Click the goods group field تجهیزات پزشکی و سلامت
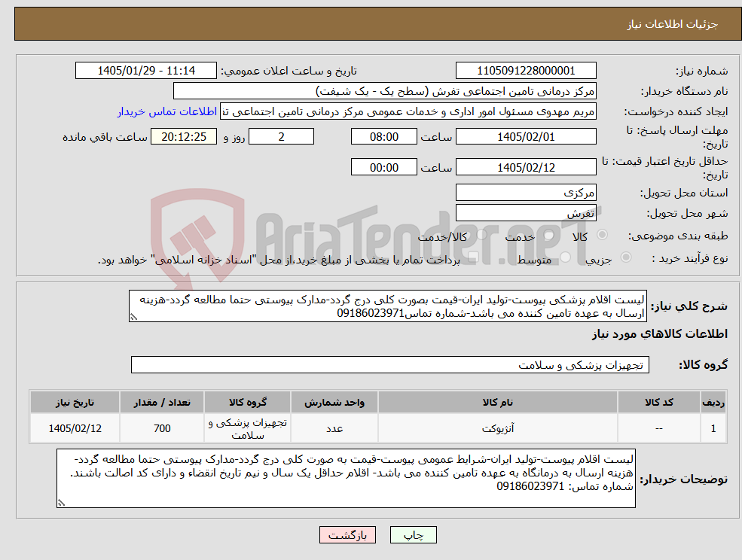The width and height of the screenshot is (742, 560). [x=390, y=365]
